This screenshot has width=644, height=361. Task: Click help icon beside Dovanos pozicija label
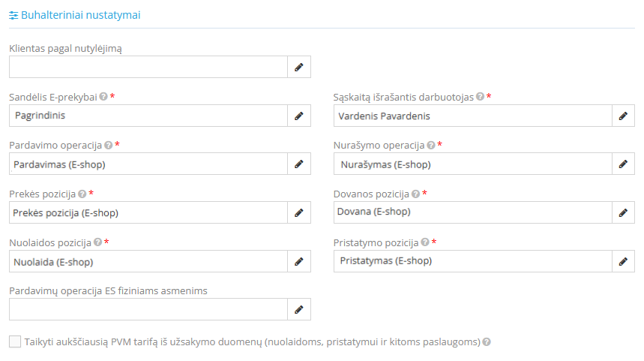[x=415, y=194]
